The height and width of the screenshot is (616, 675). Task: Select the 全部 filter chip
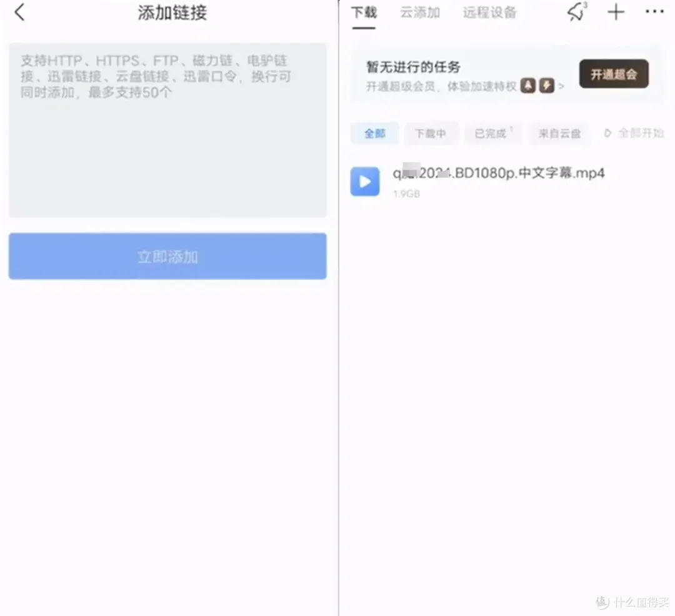coord(375,133)
